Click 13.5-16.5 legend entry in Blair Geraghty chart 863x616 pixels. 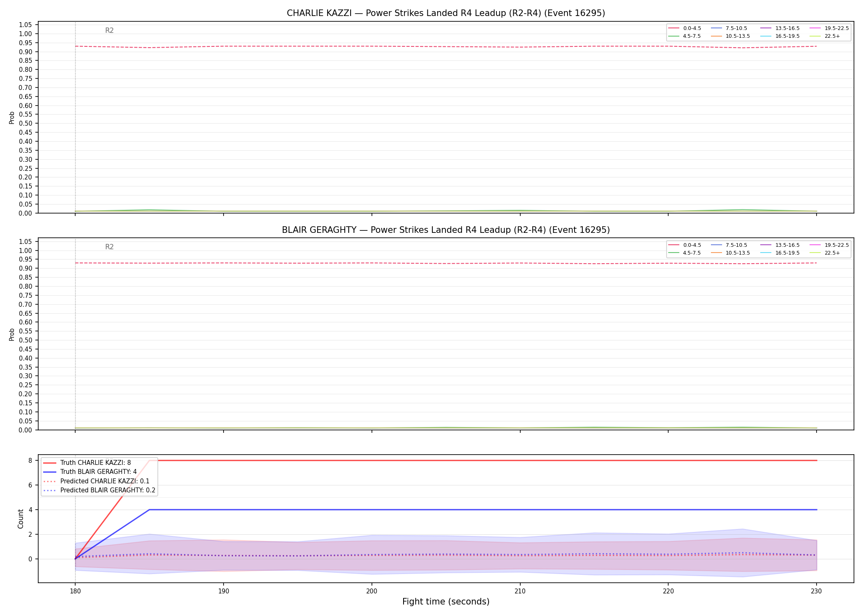pos(780,245)
